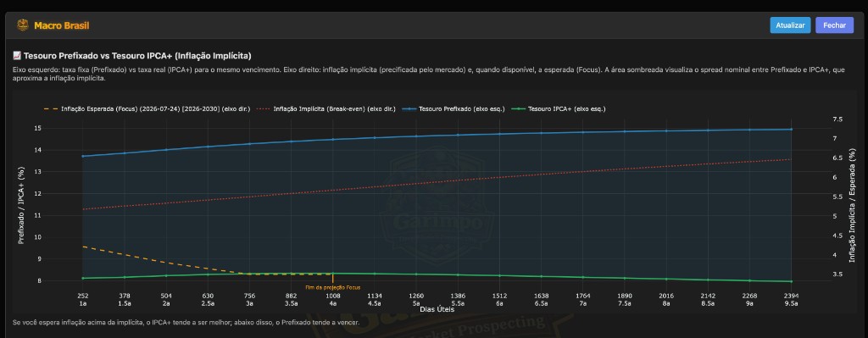
Task: Click the Atualizar button
Action: 790,25
